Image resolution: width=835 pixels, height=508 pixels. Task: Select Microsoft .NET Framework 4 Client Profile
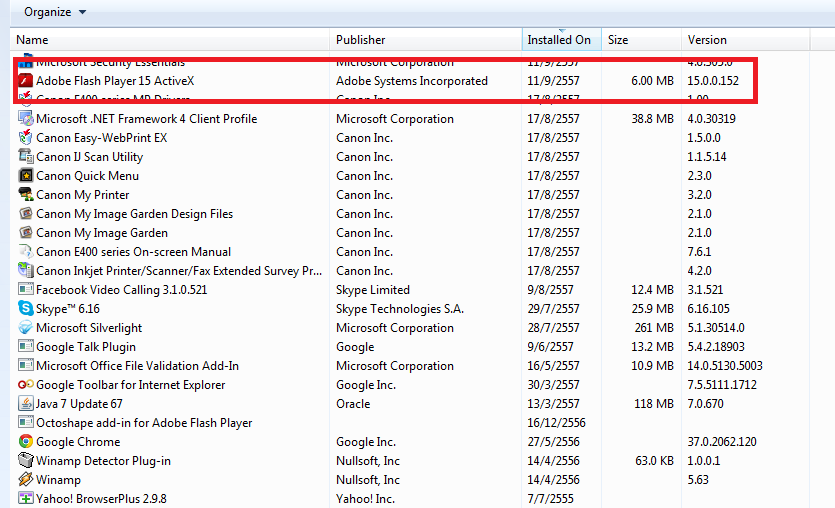[x=146, y=119]
